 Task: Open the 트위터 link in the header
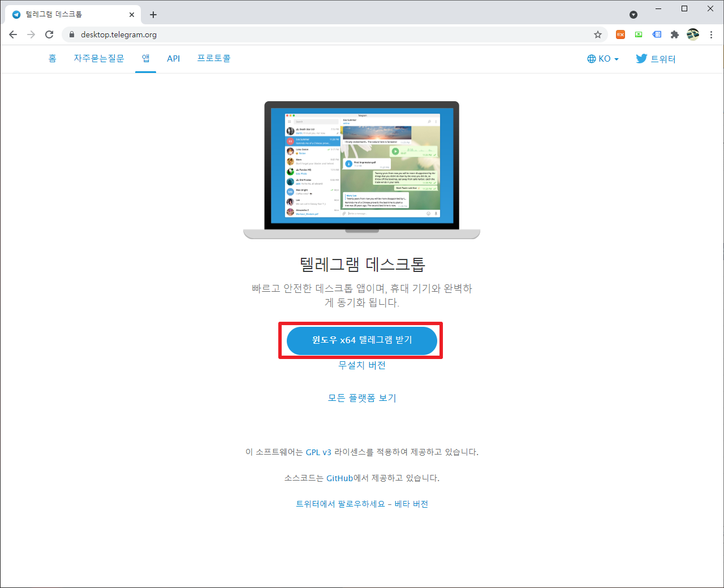[x=656, y=59]
